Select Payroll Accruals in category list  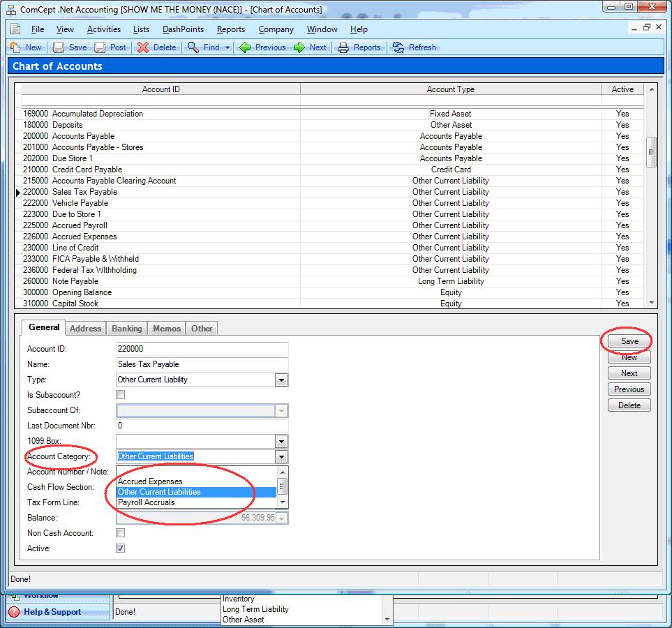coord(147,502)
